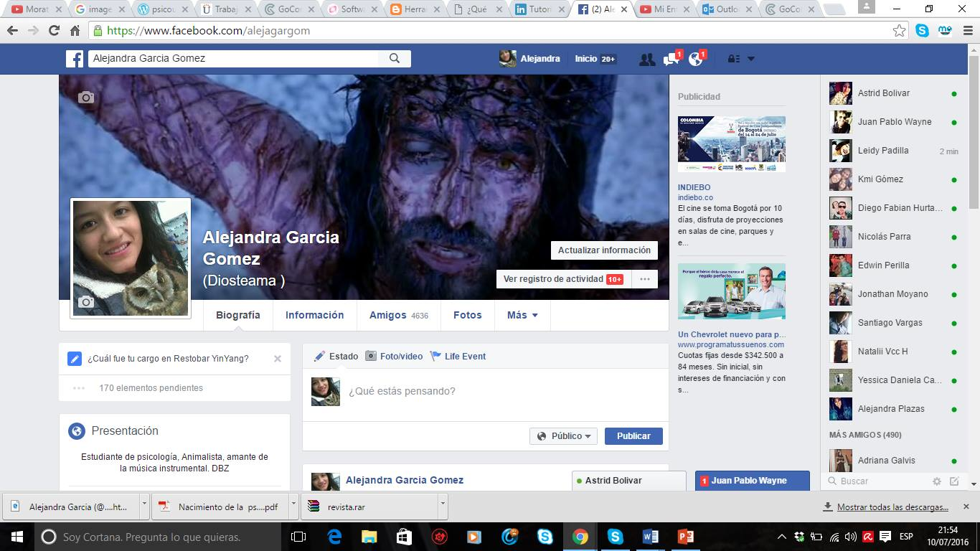Screen dimensions: 980x551
Task: Click Actualizar información button
Action: click(x=604, y=250)
